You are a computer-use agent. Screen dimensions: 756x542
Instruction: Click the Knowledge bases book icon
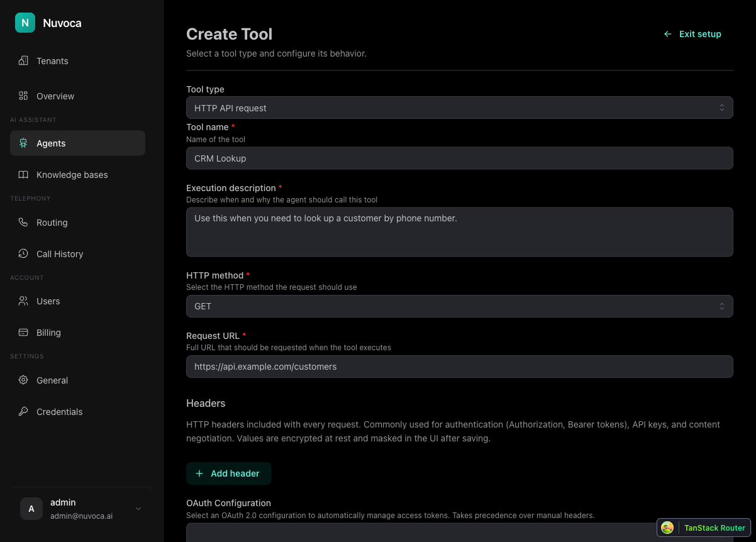point(23,175)
